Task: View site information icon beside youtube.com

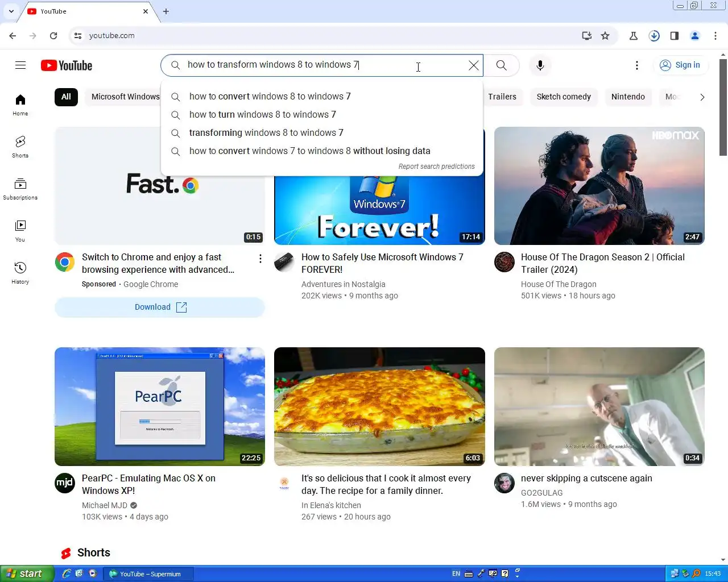Action: pyautogui.click(x=78, y=36)
